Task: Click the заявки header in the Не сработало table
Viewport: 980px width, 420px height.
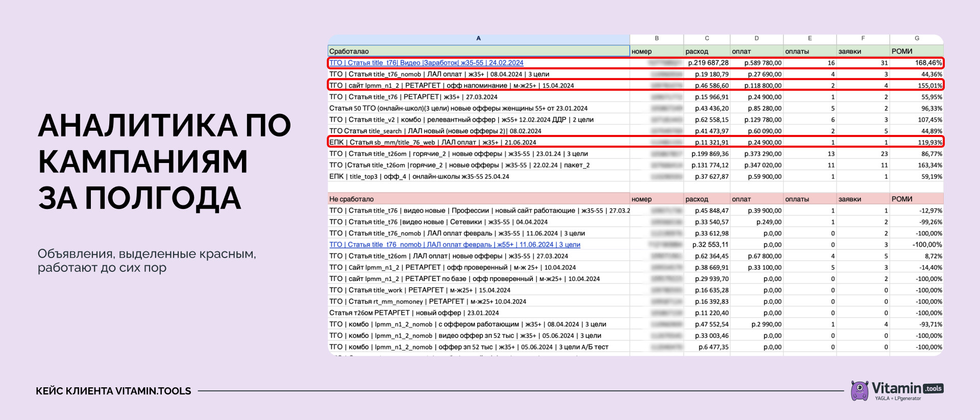Action: [849, 199]
